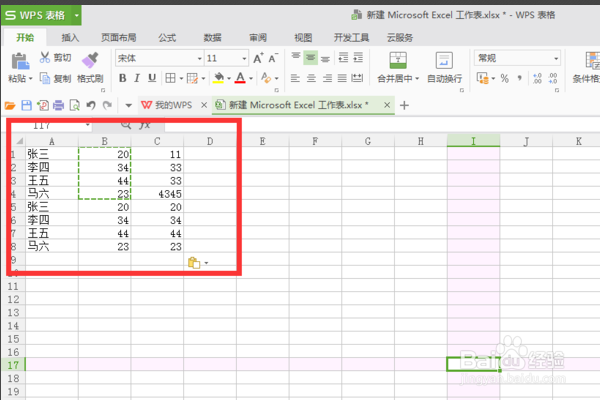Open the 开发工具 ribbon tab
Screen dimensions: 600x400
[351, 38]
